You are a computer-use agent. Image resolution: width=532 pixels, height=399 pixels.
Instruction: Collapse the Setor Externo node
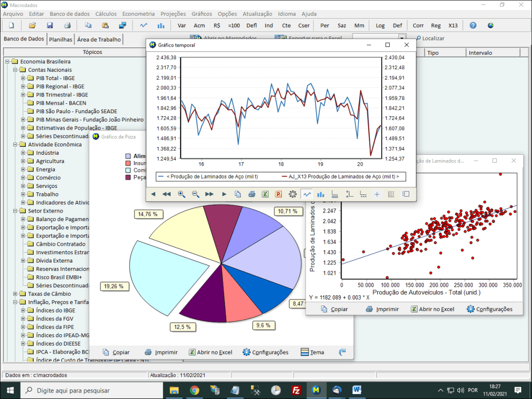[15, 211]
